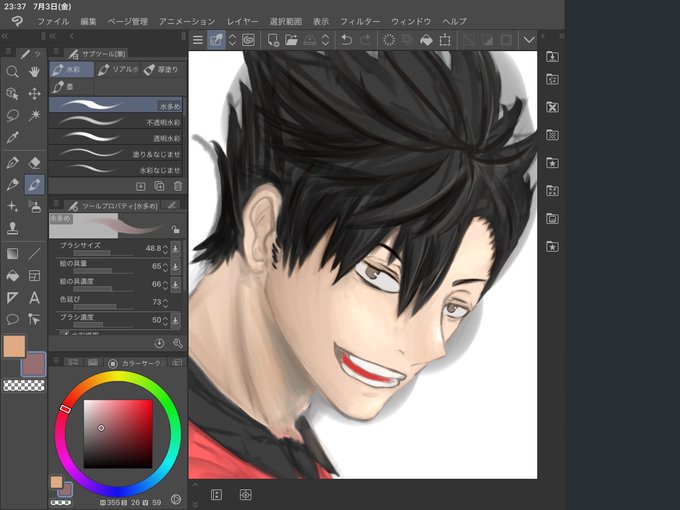Select the Decoration sparkle tool
The width and height of the screenshot is (680, 510).
tap(12, 207)
